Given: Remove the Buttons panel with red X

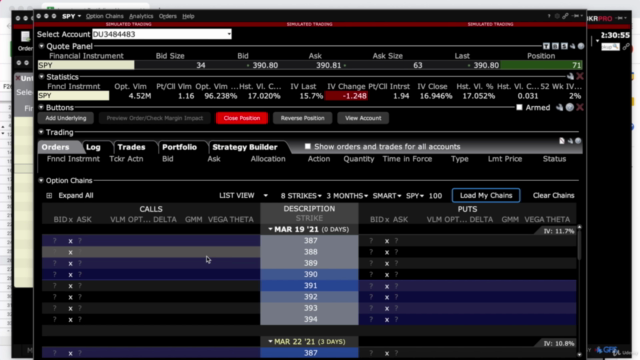Looking at the screenshot, I should coord(580,107).
